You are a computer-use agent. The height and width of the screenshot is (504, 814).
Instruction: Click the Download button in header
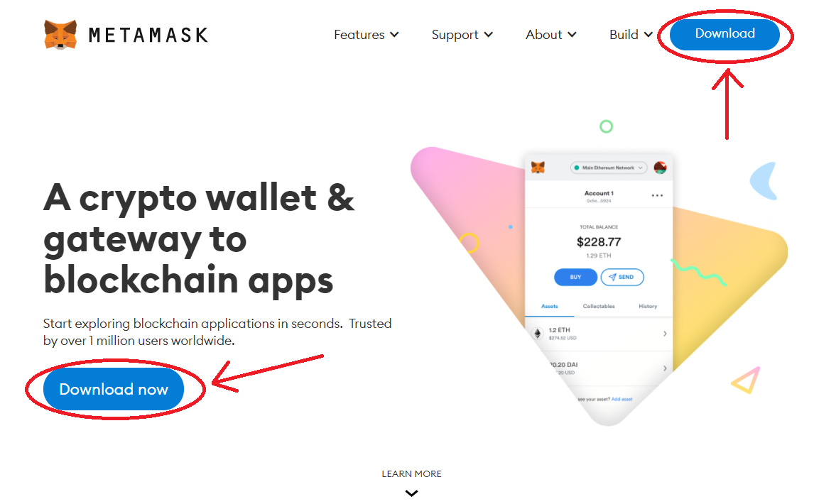(725, 34)
